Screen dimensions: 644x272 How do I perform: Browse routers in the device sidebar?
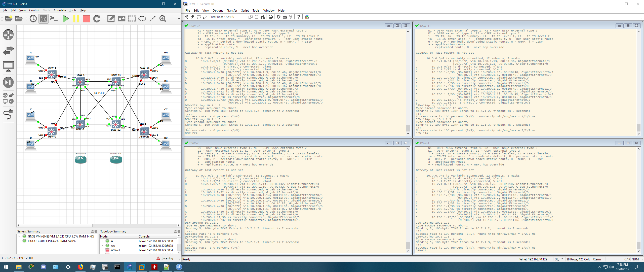pos(8,35)
